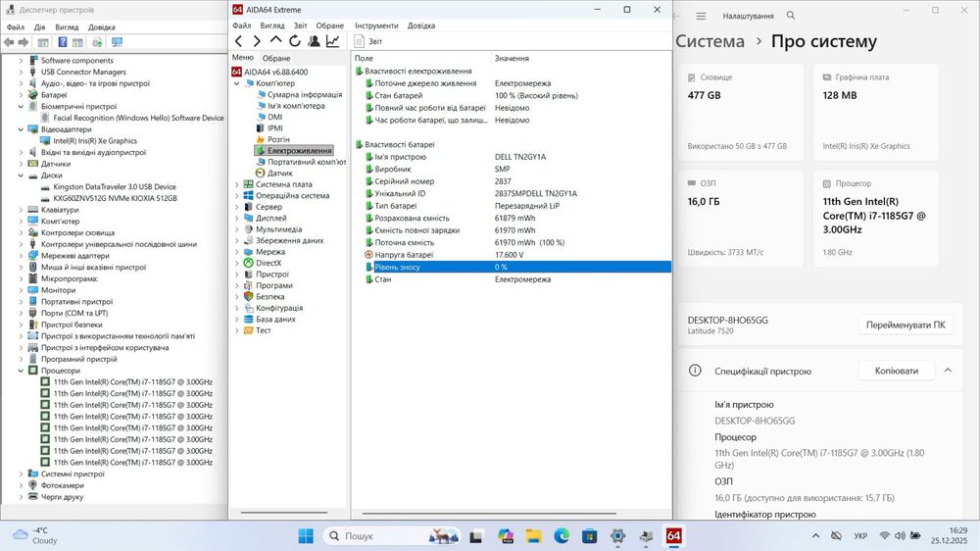This screenshot has height=551, width=980.
Task: Expand Безпека node in AIDA64
Action: 237,296
